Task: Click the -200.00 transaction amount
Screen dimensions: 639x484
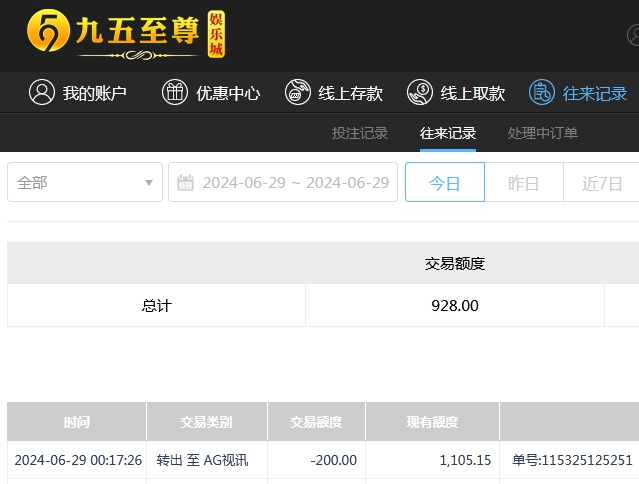Action: (333, 460)
